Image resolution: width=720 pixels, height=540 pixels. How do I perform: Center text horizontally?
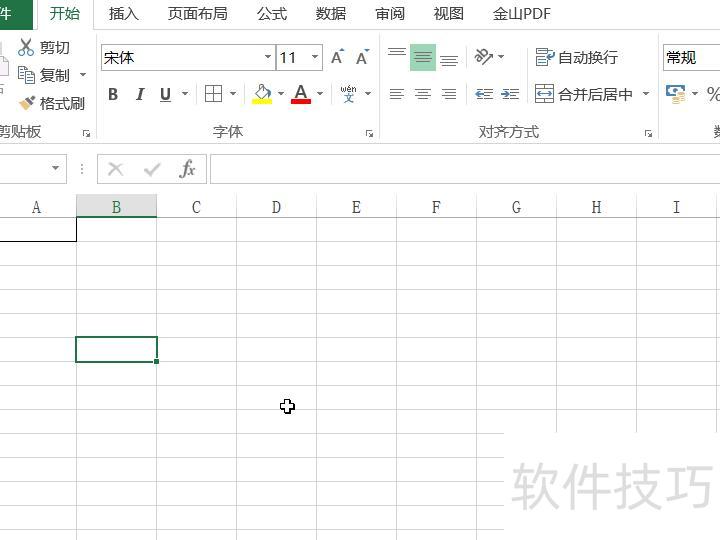click(x=423, y=94)
